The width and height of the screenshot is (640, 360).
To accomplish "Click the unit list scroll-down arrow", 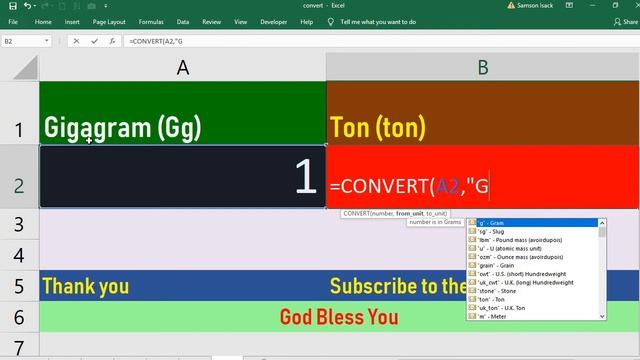I will coord(602,316).
